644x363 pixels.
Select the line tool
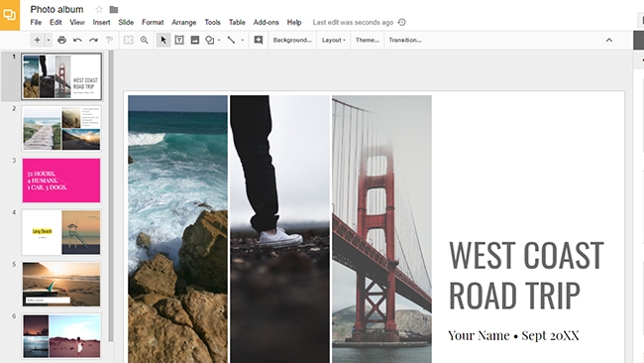pos(231,40)
